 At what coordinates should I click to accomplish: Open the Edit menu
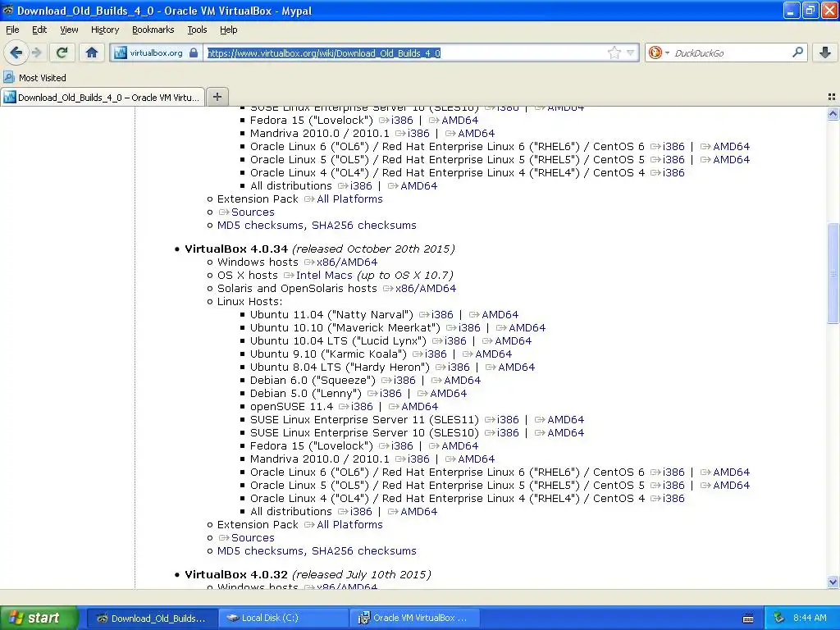click(39, 30)
